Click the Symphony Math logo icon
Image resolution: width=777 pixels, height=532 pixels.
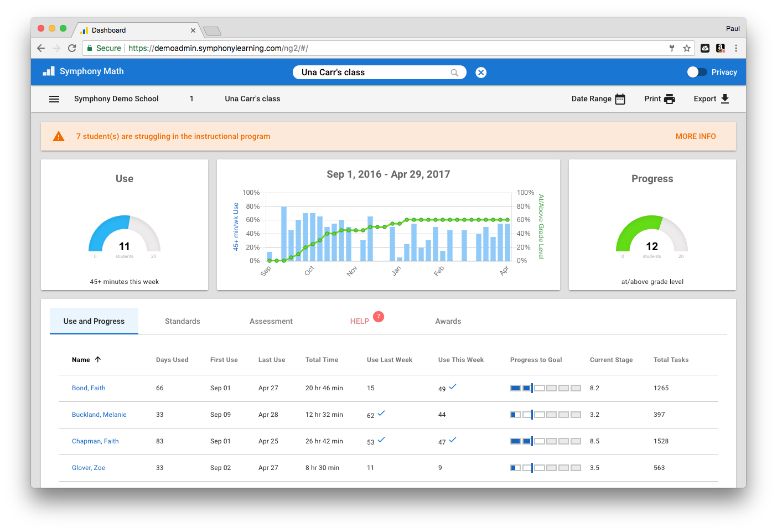[49, 71]
